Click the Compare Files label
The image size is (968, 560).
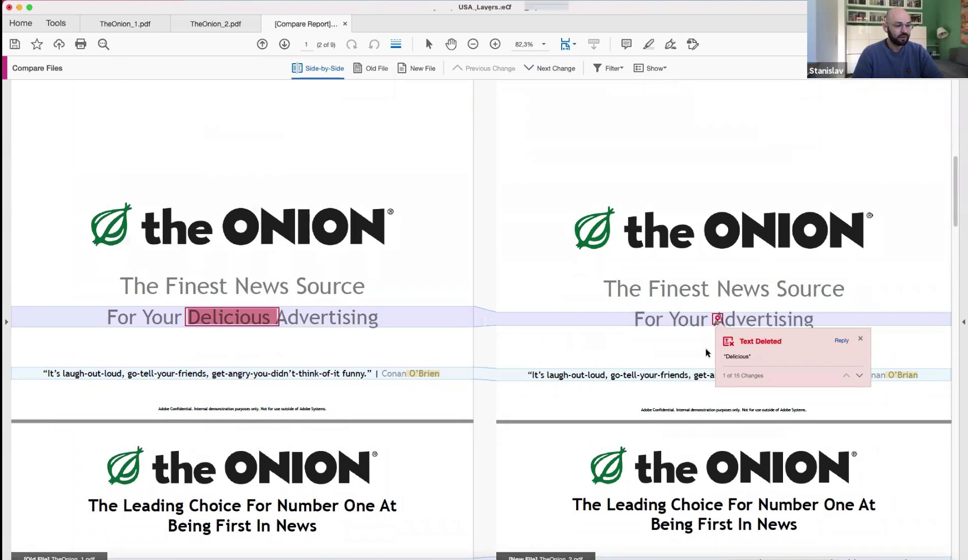37,68
